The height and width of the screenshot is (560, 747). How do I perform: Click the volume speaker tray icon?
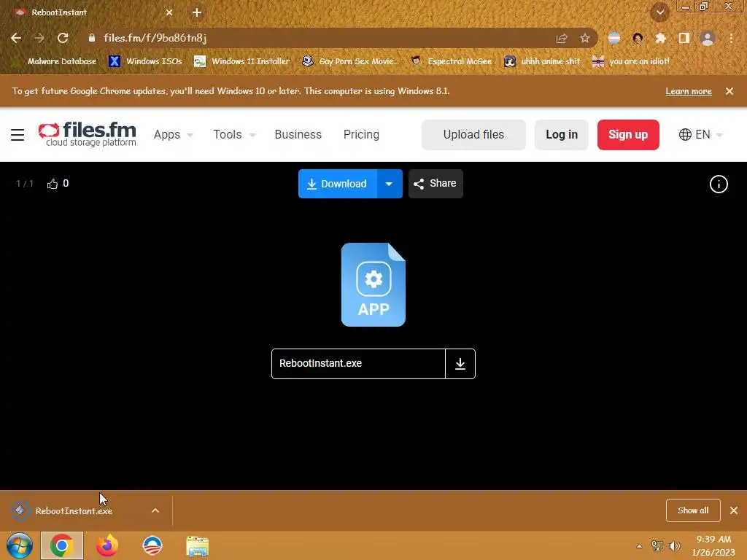(675, 546)
